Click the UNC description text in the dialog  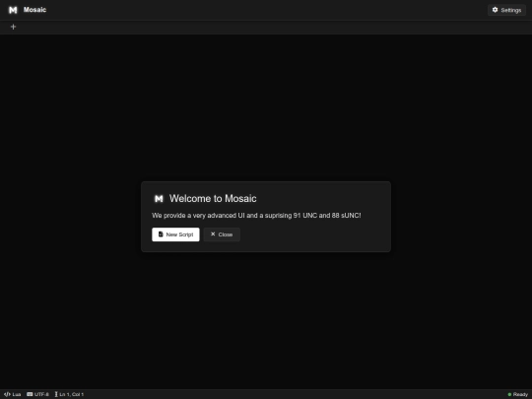(x=256, y=216)
